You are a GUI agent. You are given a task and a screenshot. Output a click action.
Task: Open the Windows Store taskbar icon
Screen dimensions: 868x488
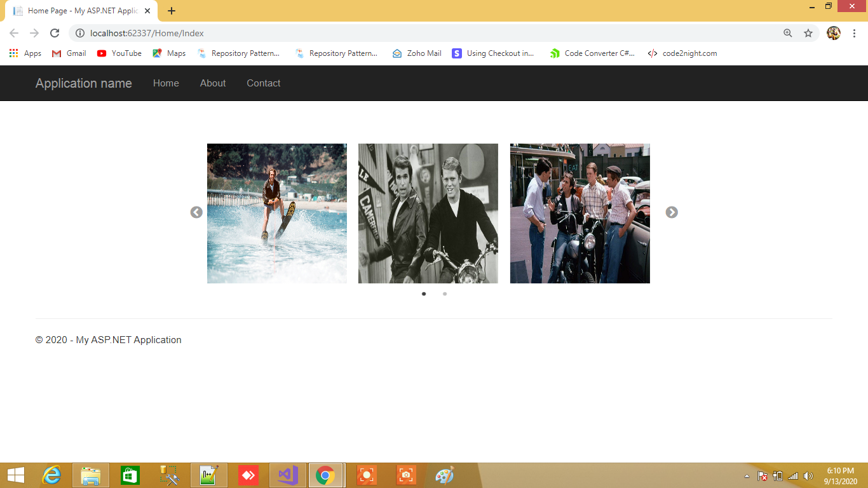tap(130, 475)
